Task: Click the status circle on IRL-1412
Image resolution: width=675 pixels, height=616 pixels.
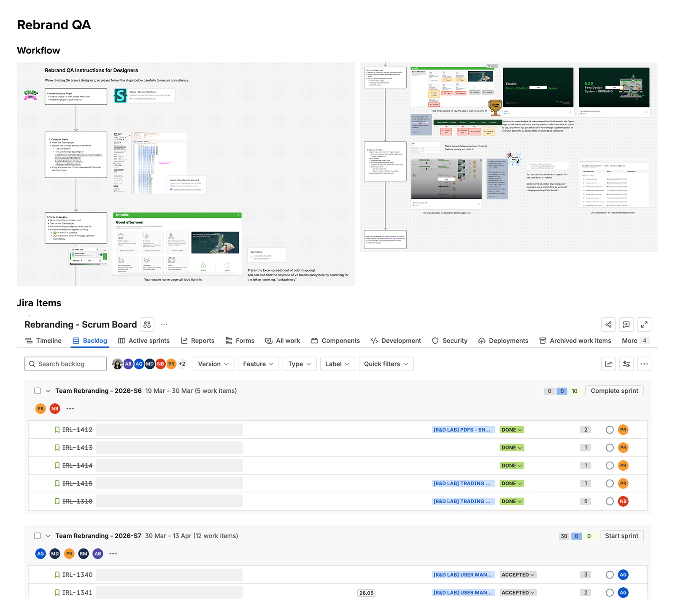Action: (610, 430)
